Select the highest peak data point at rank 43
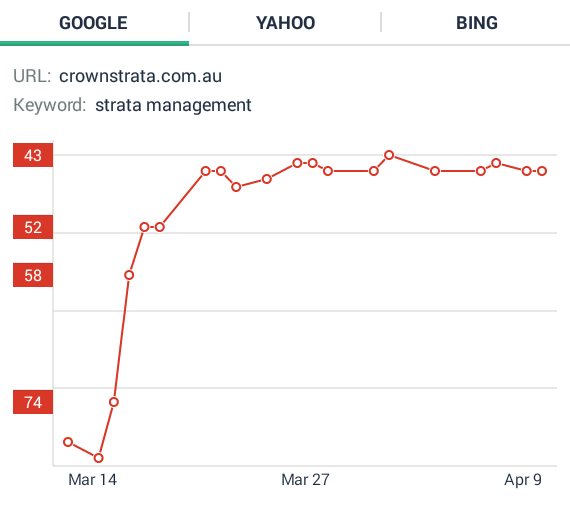The height and width of the screenshot is (508, 570). pos(389,155)
